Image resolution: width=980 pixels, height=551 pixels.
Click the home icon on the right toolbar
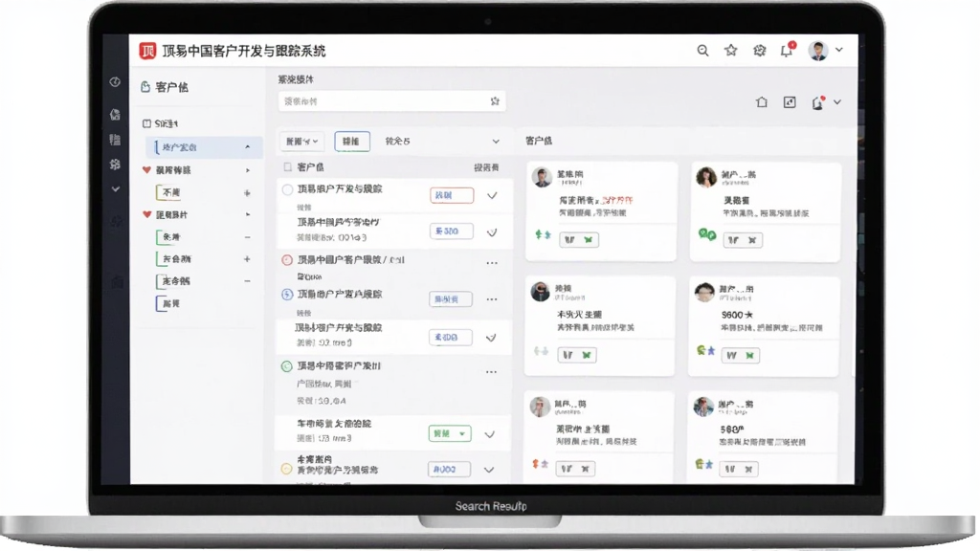point(761,101)
